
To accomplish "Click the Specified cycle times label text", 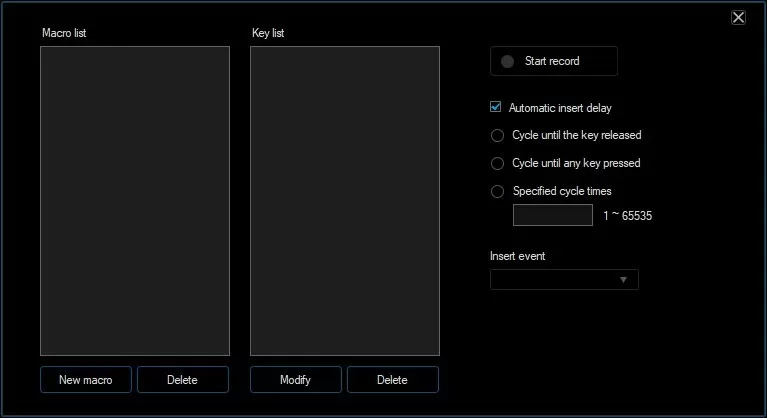I will click(561, 191).
